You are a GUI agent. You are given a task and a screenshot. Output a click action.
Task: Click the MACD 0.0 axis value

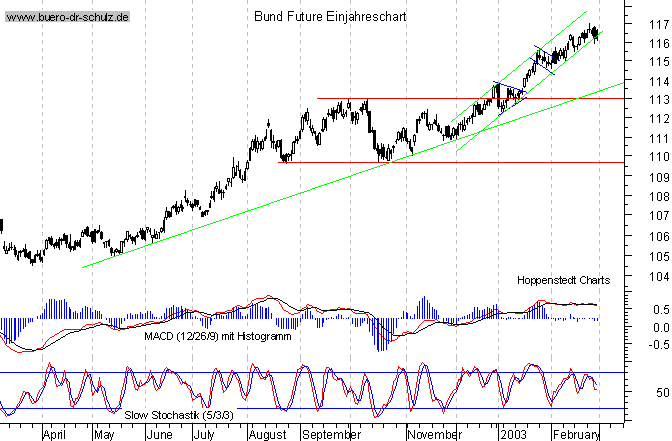[661, 328]
